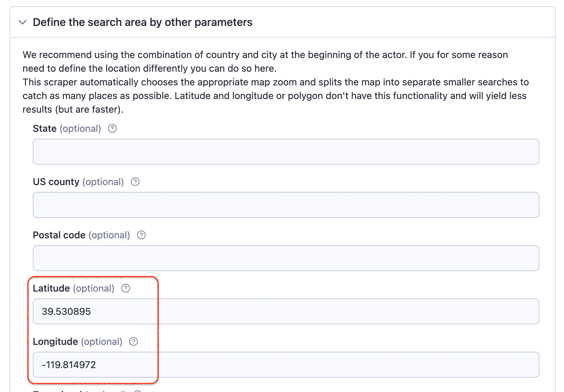Image resolution: width=564 pixels, height=392 pixels.
Task: Select the Postal code input field
Action: click(286, 258)
